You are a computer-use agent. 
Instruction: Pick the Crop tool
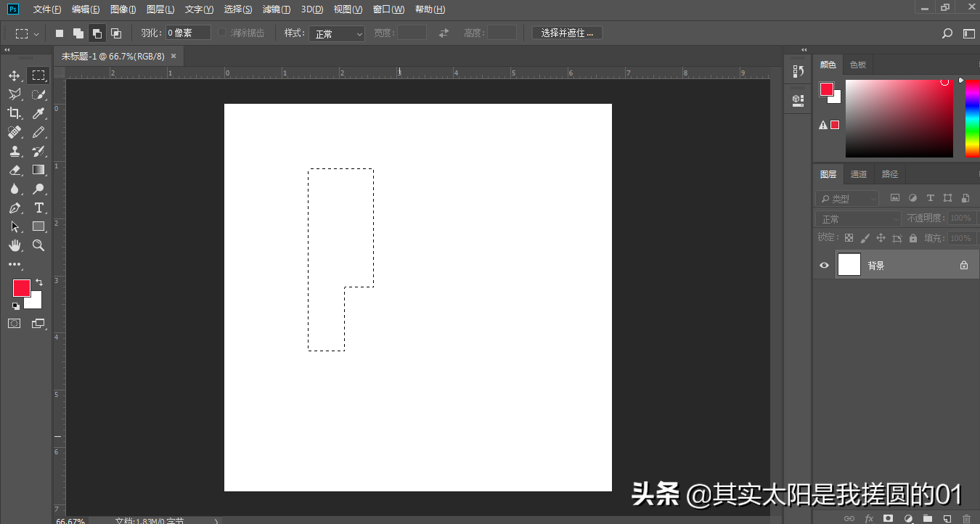pyautogui.click(x=15, y=113)
